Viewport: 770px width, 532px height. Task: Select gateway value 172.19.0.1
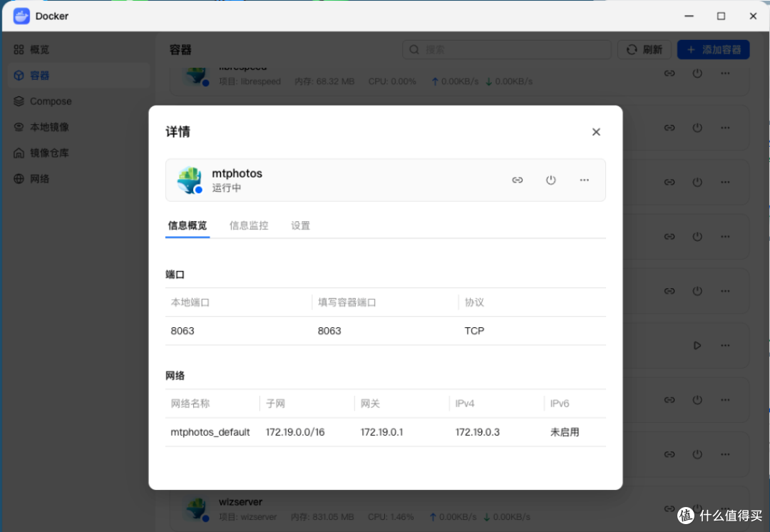(x=381, y=431)
